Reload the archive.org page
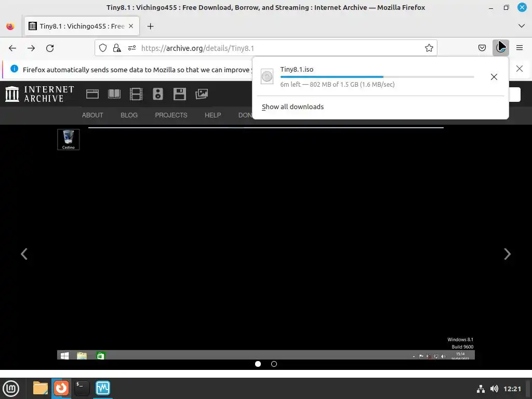532x399 pixels. [50, 48]
